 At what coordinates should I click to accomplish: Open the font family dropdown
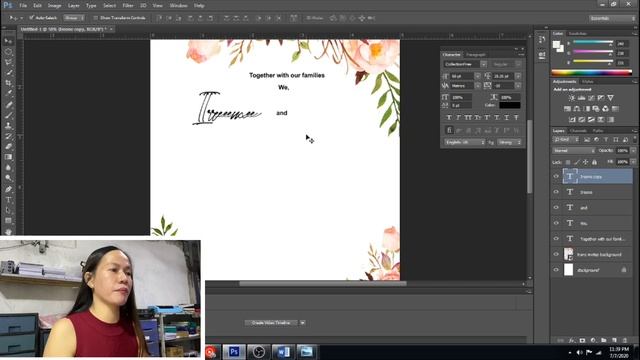(483, 64)
